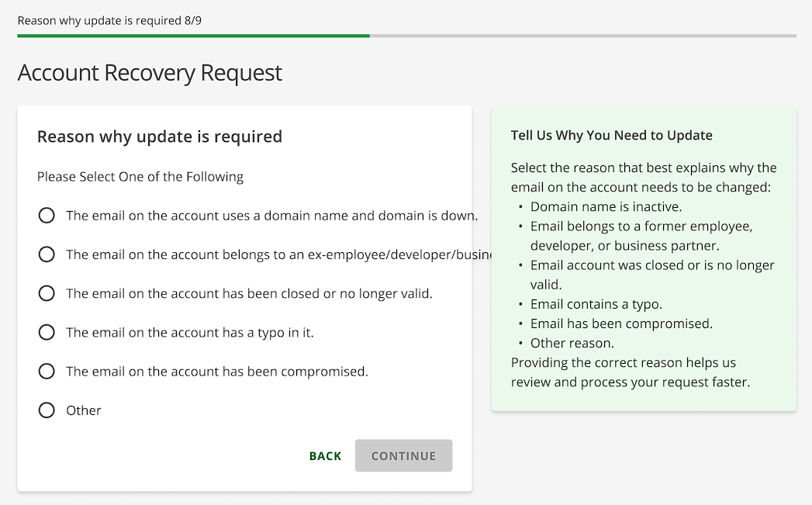Click the Reason why update is required 8/9 label
The image size is (812, 505).
pyautogui.click(x=109, y=20)
